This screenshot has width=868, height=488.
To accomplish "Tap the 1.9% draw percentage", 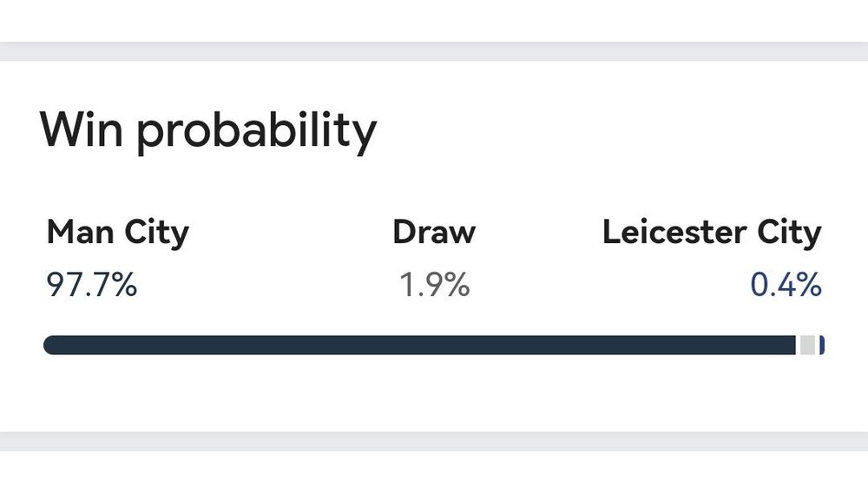I will [435, 285].
